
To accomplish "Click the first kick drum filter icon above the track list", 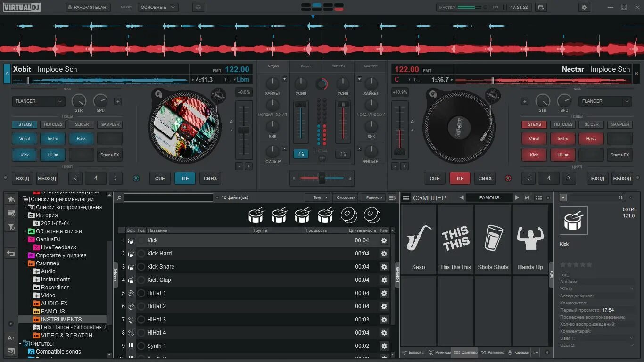I will coord(256,214).
